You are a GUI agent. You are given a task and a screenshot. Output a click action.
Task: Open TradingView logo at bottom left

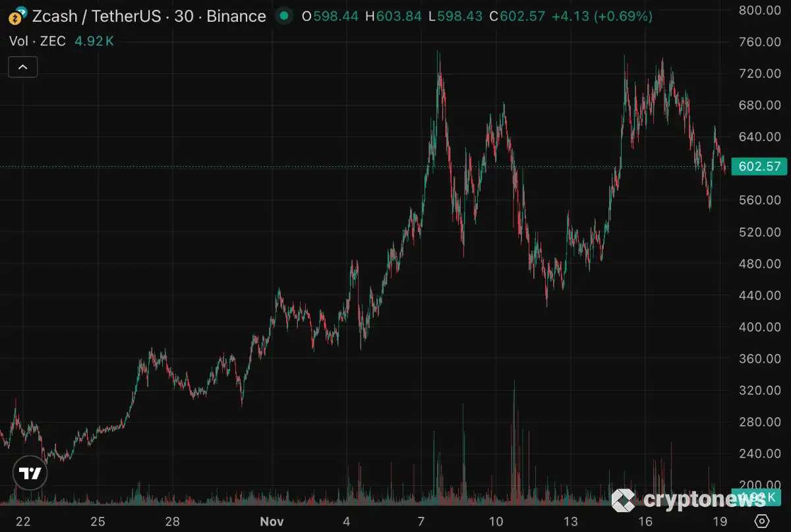coord(30,473)
